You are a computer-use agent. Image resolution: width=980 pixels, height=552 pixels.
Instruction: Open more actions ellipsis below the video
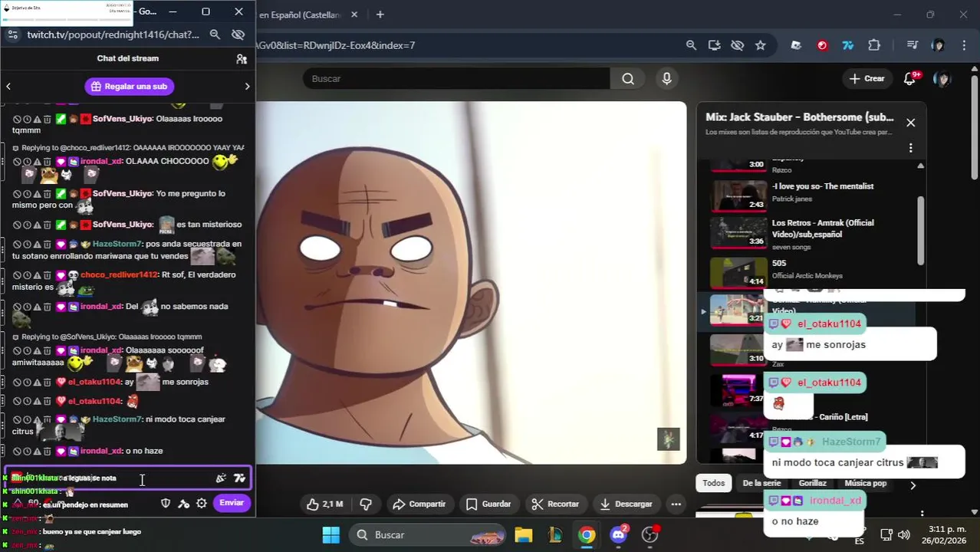click(676, 504)
